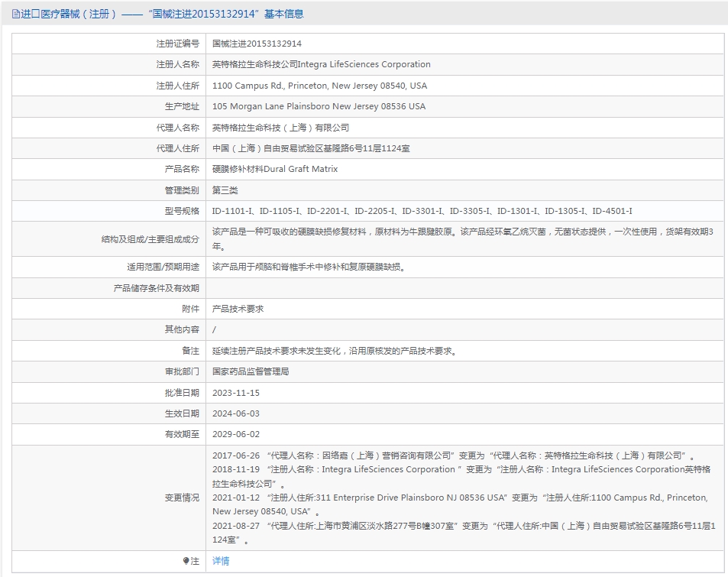Click structure description mentioning 牛跟腱胶原

(x=462, y=238)
